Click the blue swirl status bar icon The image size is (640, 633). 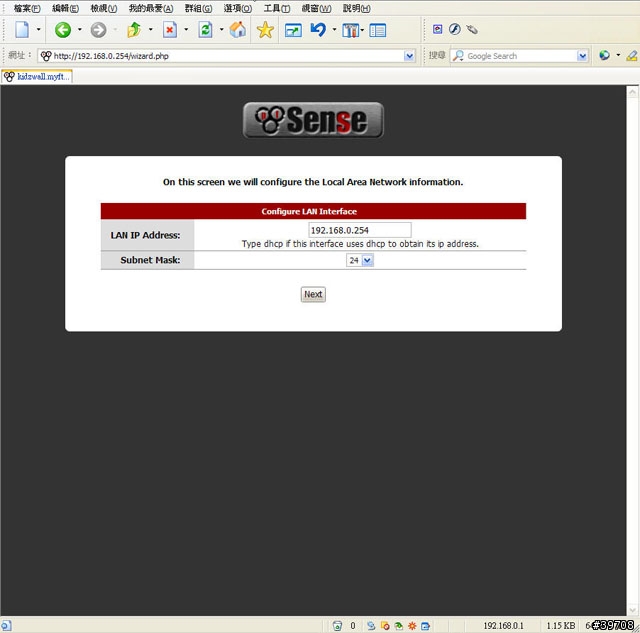(x=371, y=626)
